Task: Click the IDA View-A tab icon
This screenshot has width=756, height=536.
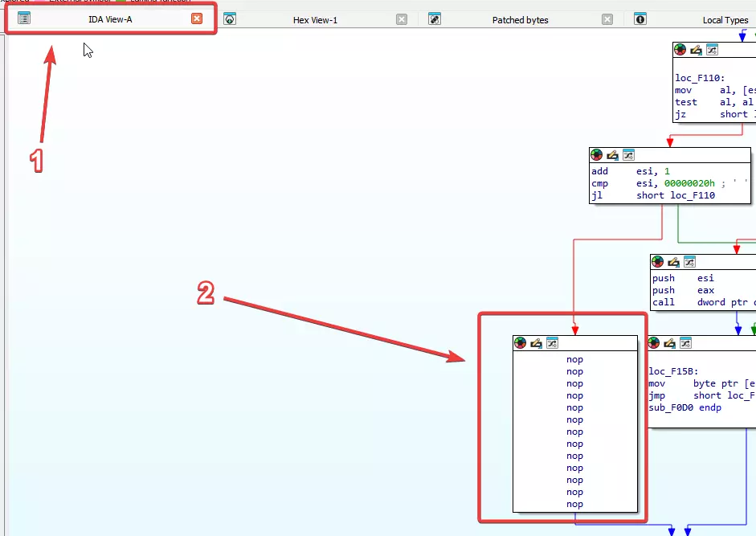Action: point(24,18)
